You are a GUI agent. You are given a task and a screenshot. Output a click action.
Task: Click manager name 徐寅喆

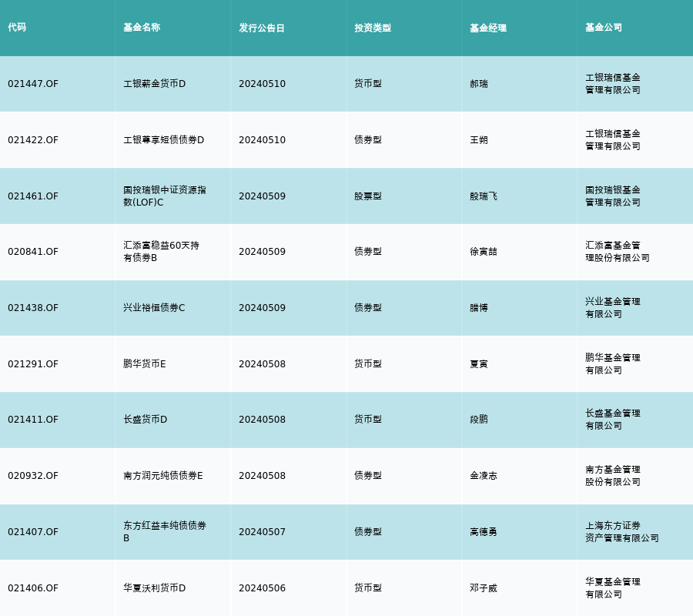484,252
